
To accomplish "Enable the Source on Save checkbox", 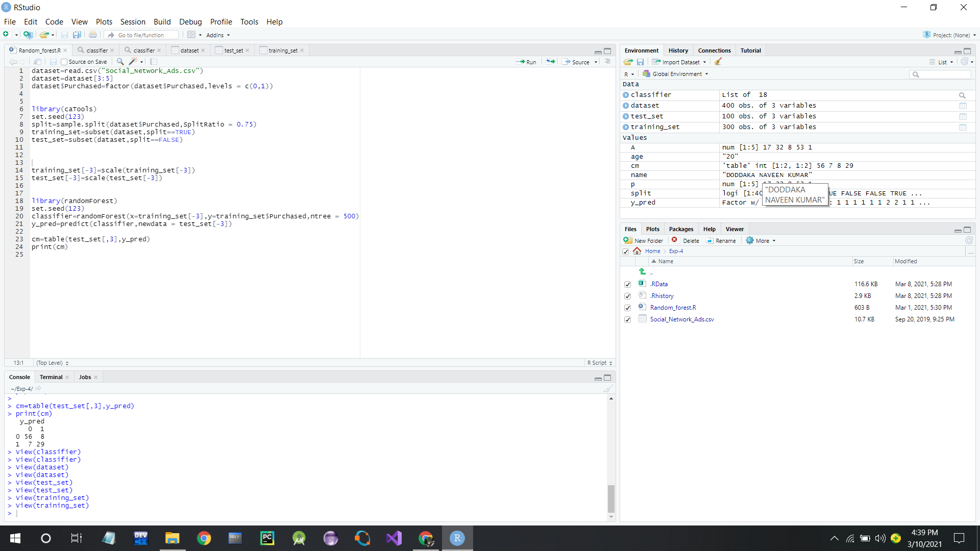I will [63, 61].
